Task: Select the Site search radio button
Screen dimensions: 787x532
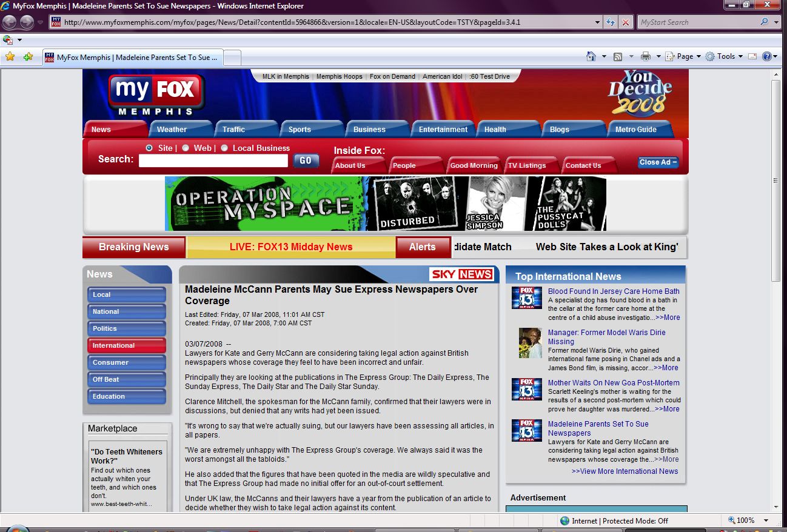Action: point(149,148)
